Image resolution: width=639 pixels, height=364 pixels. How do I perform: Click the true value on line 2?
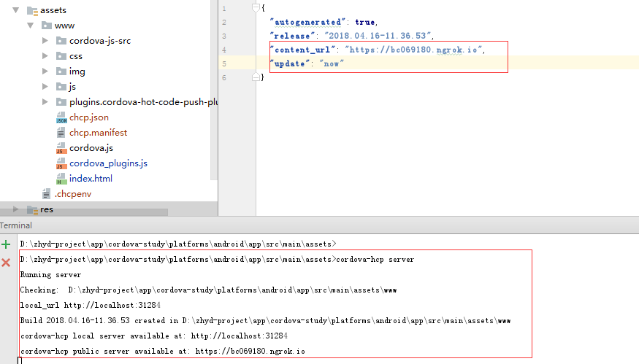pyautogui.click(x=364, y=22)
